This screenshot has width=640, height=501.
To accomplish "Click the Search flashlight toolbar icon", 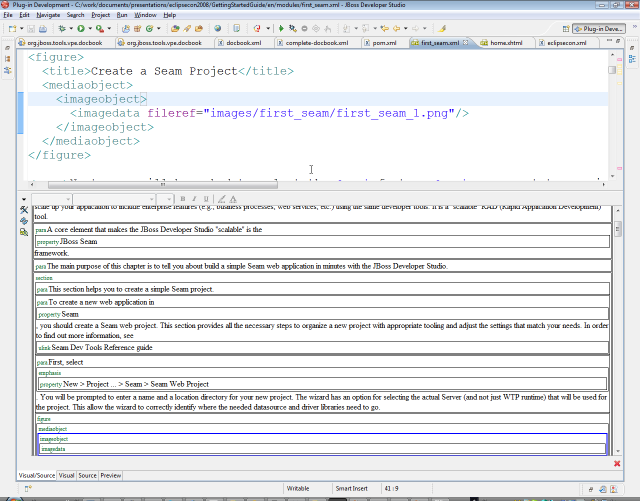I will 187,29.
